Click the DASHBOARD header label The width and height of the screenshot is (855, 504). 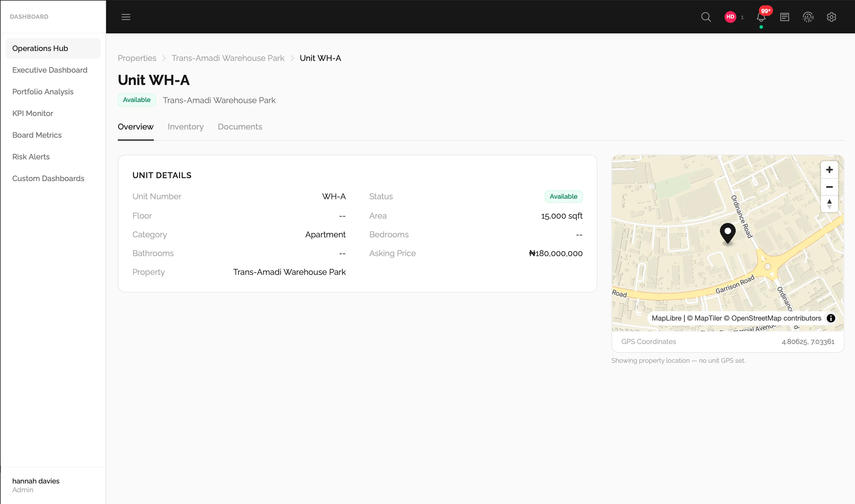tap(29, 17)
